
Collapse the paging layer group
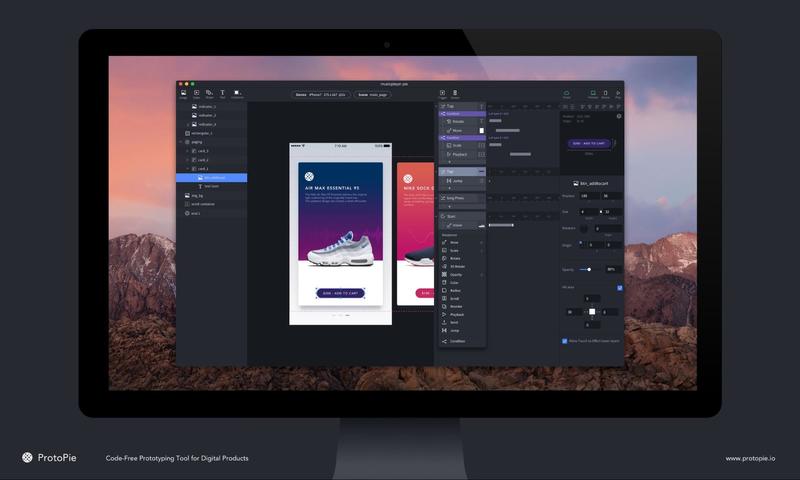pyautogui.click(x=181, y=141)
